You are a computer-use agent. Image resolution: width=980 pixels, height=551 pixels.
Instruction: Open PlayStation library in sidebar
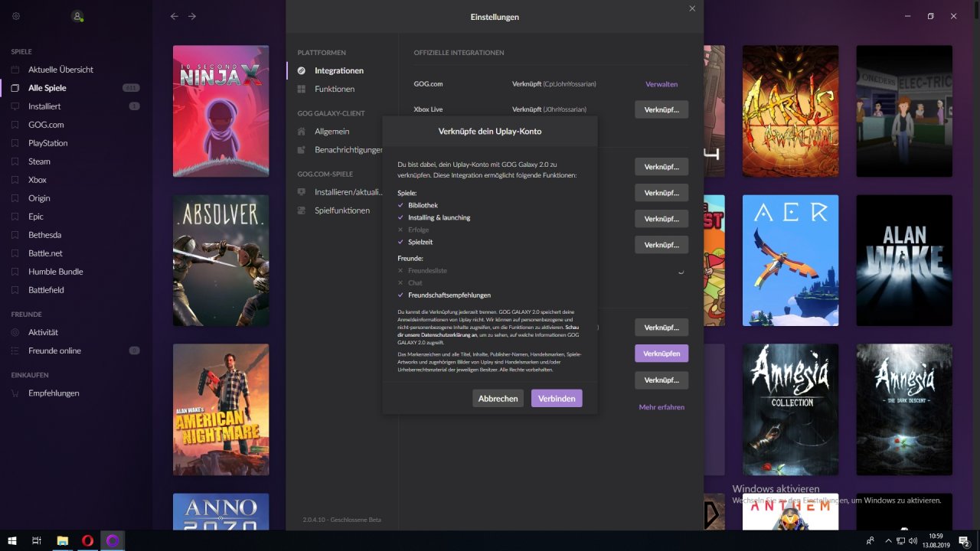coord(47,143)
